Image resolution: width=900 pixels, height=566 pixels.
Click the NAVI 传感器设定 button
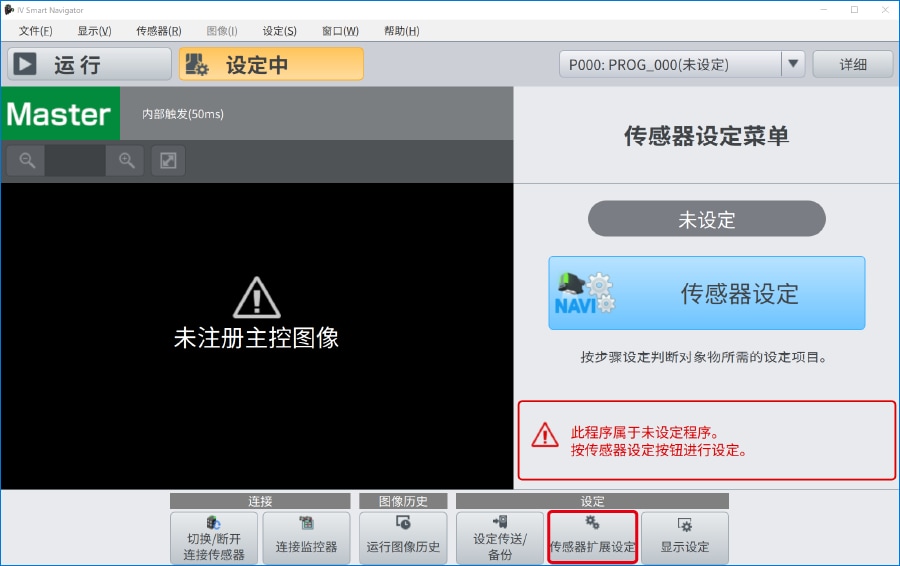coord(706,293)
